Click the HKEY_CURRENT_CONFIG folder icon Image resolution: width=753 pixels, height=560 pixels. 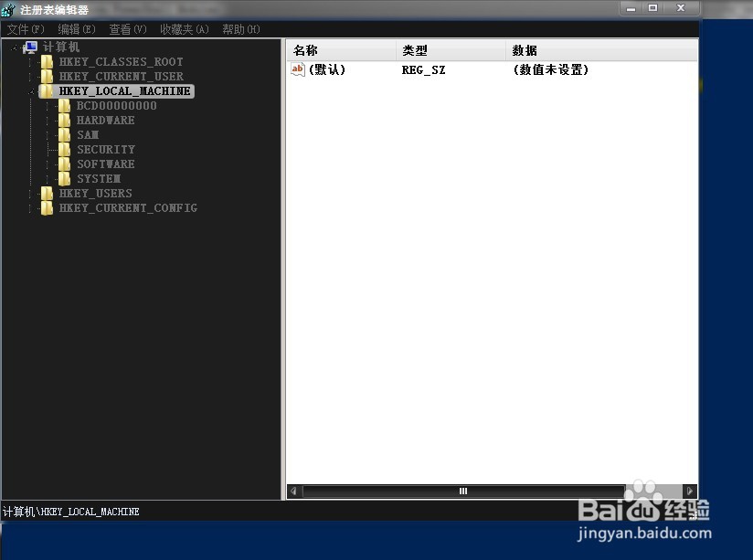point(47,208)
